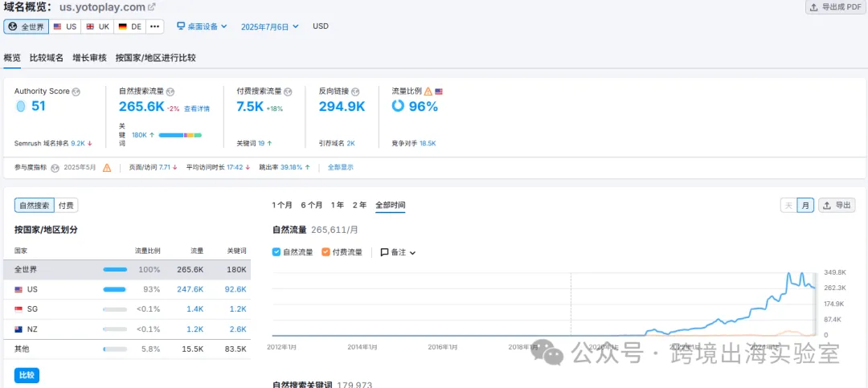
Task: Click referring domains value 2K
Action: pos(351,143)
